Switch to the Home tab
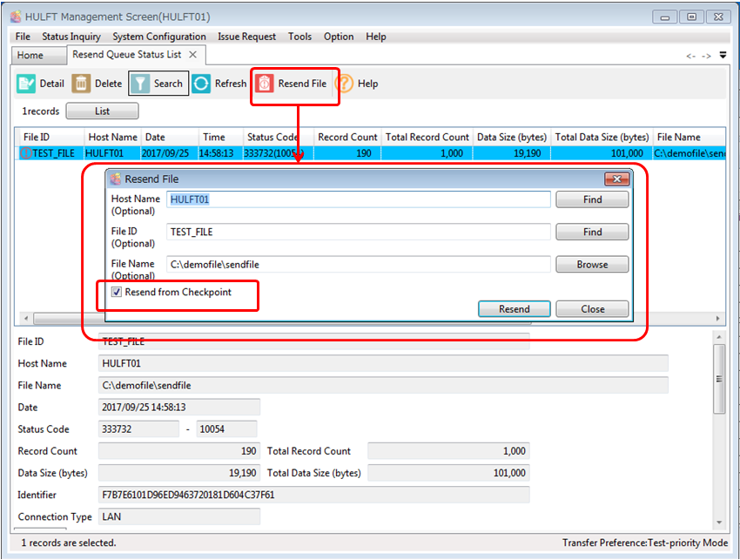740x560 pixels. pyautogui.click(x=30, y=55)
